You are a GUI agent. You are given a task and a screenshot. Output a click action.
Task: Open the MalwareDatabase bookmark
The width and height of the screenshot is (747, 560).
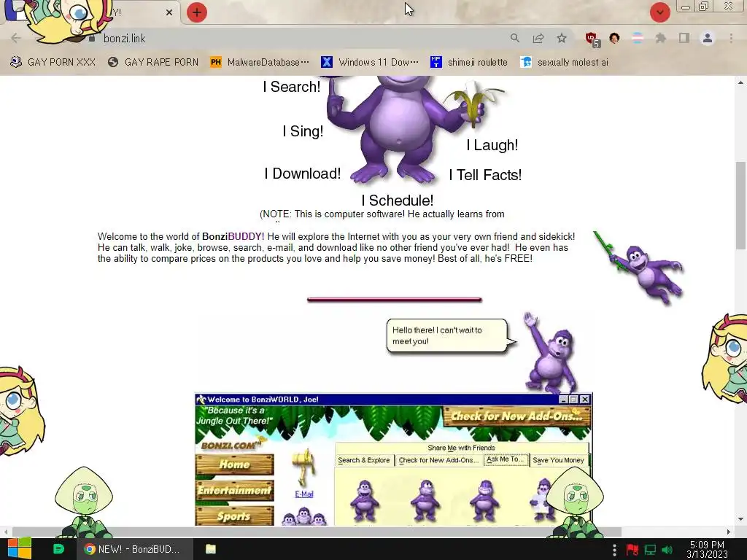[x=260, y=63]
